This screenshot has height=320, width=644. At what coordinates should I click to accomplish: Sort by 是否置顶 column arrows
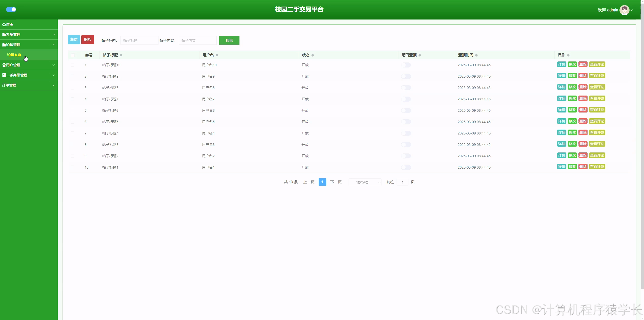coord(420,55)
